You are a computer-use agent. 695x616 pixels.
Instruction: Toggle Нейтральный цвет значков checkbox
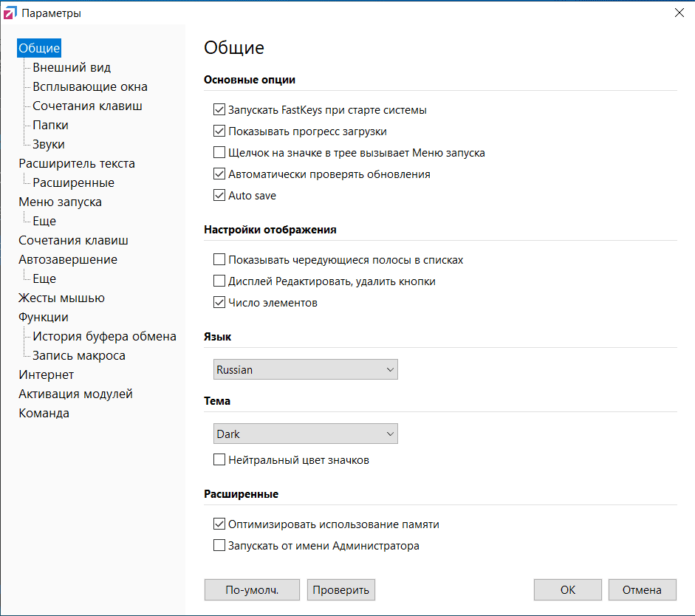click(x=219, y=460)
